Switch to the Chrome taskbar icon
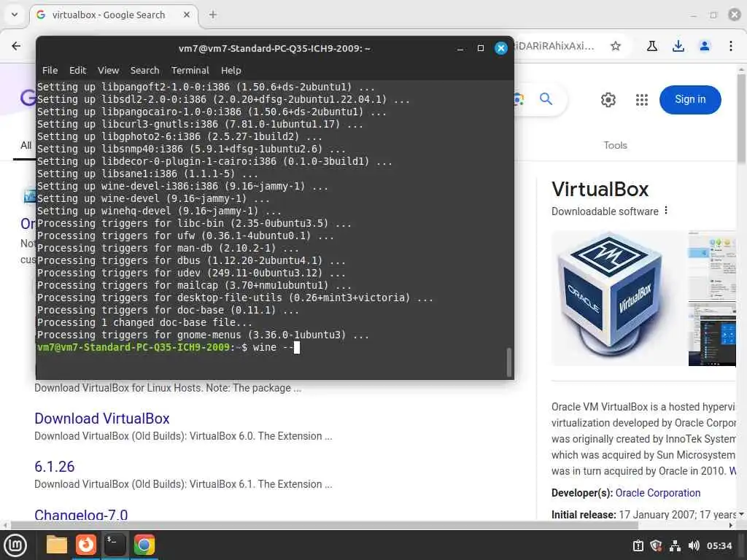Image resolution: width=747 pixels, height=560 pixels. point(144,545)
